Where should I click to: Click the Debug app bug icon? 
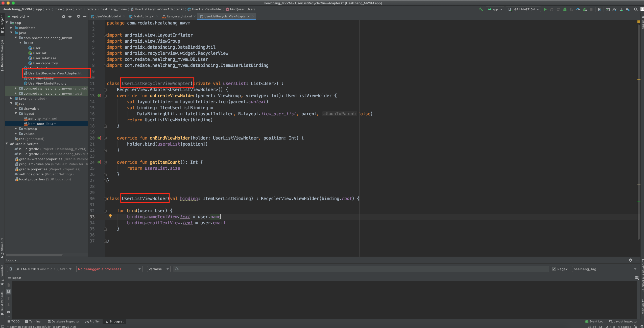click(x=565, y=9)
